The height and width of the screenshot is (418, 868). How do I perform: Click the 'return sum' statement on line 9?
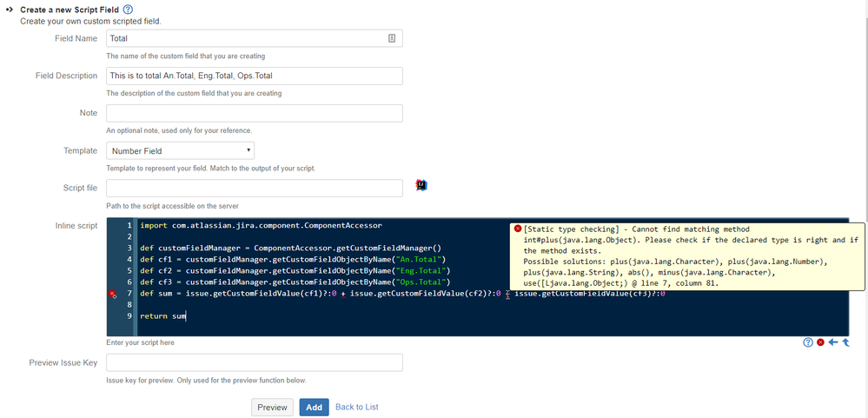pos(163,316)
